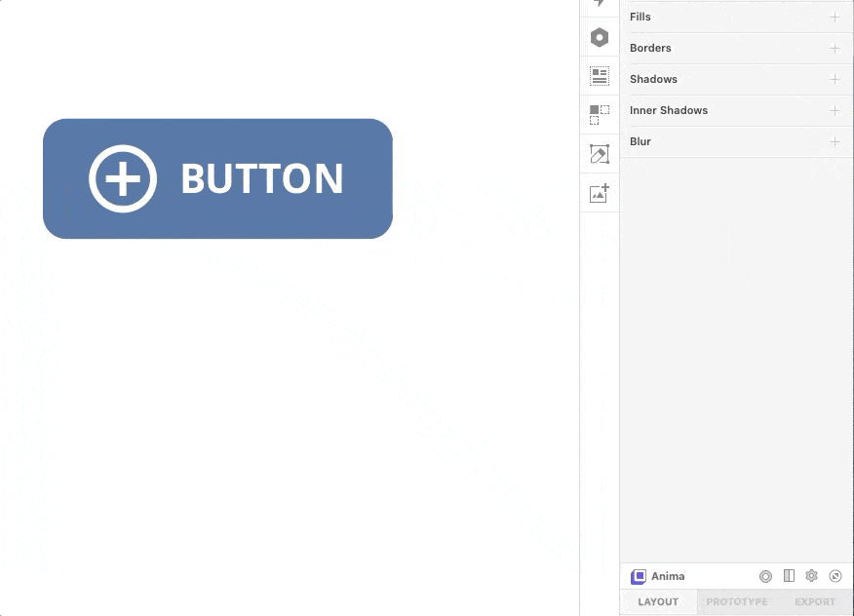Select the BUTTON text on canvas
The image size is (854, 616).
pyautogui.click(x=262, y=178)
